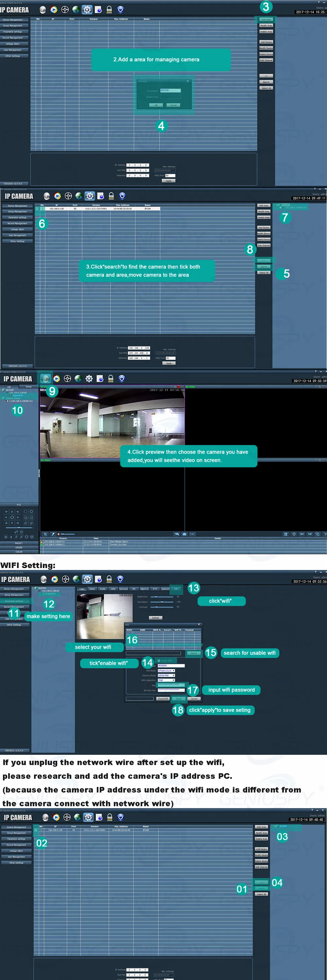Click the PTZ center rotate icon in the preview screenshot
This screenshot has width=327, height=980.
tap(12, 517)
